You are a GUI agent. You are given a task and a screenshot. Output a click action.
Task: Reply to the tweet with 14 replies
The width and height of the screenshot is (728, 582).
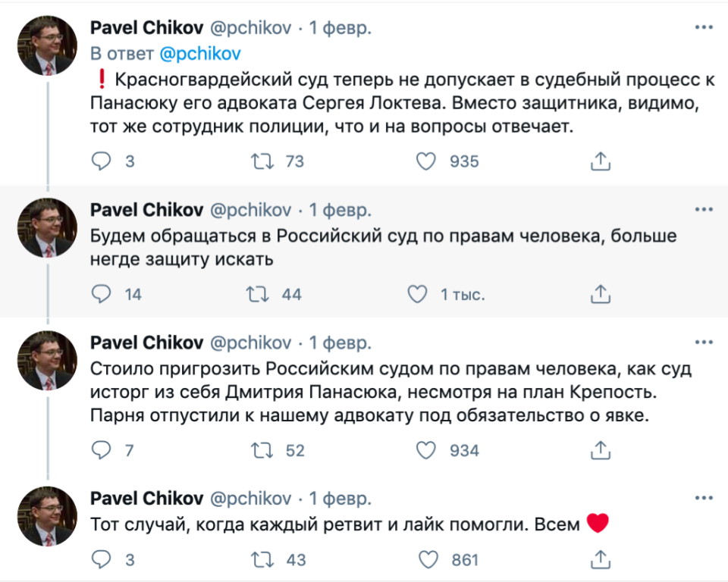(x=102, y=294)
